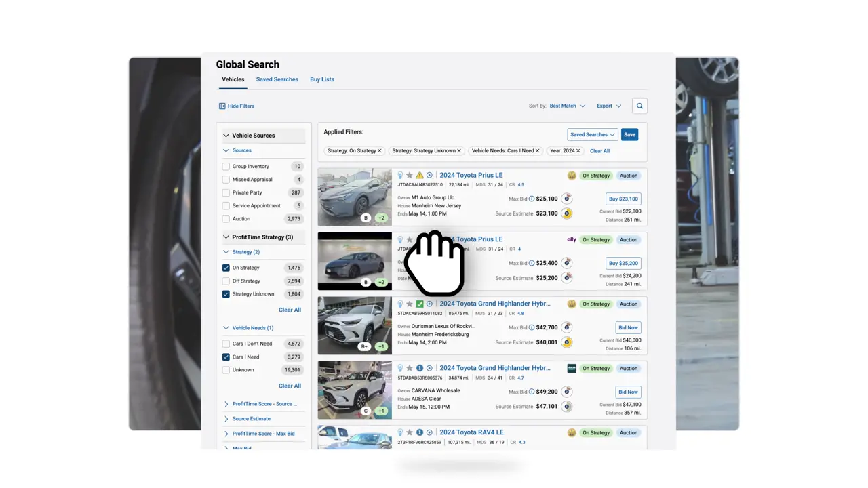Enable the Off Strategy checkbox
Image resolution: width=868 pixels, height=488 pixels.
226,281
